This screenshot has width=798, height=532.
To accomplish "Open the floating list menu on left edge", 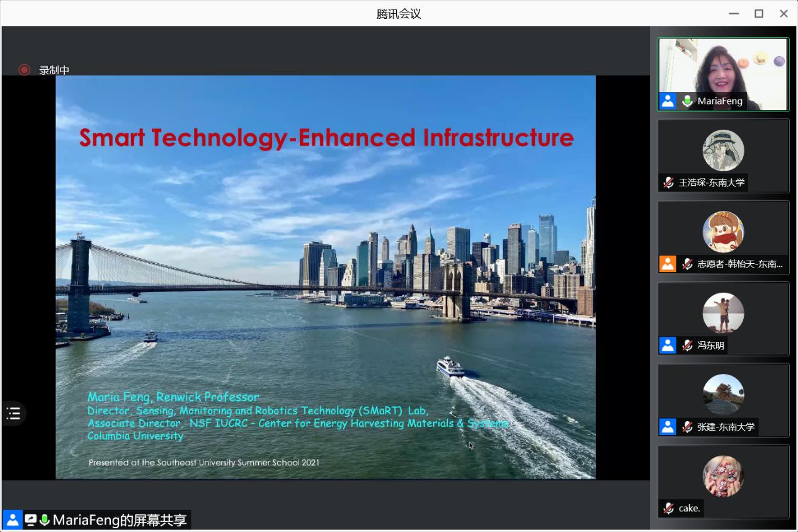I will click(x=13, y=414).
